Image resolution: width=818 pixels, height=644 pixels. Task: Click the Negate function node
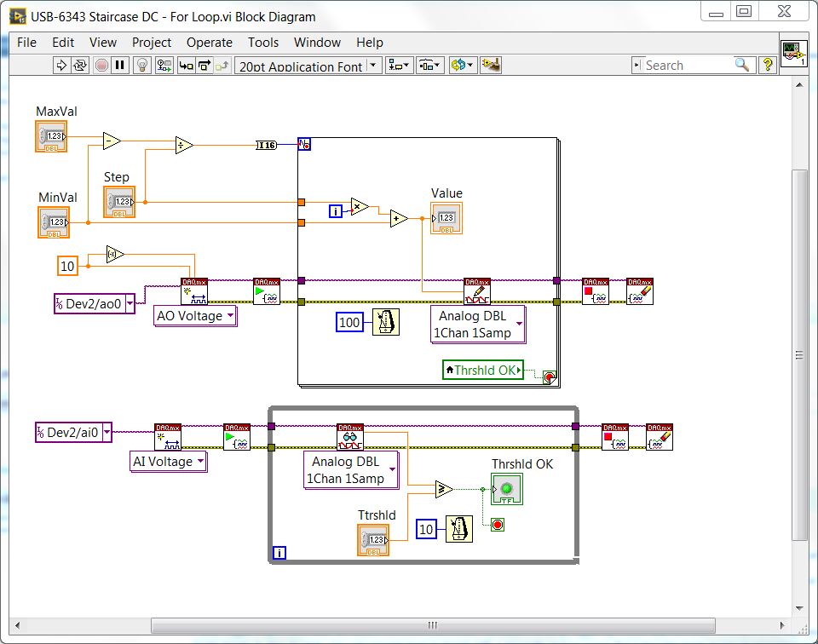click(115, 255)
